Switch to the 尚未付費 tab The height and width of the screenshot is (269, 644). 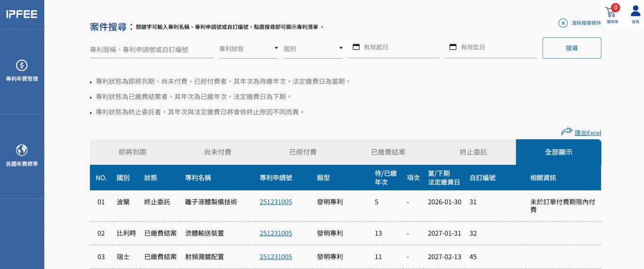pos(217,152)
